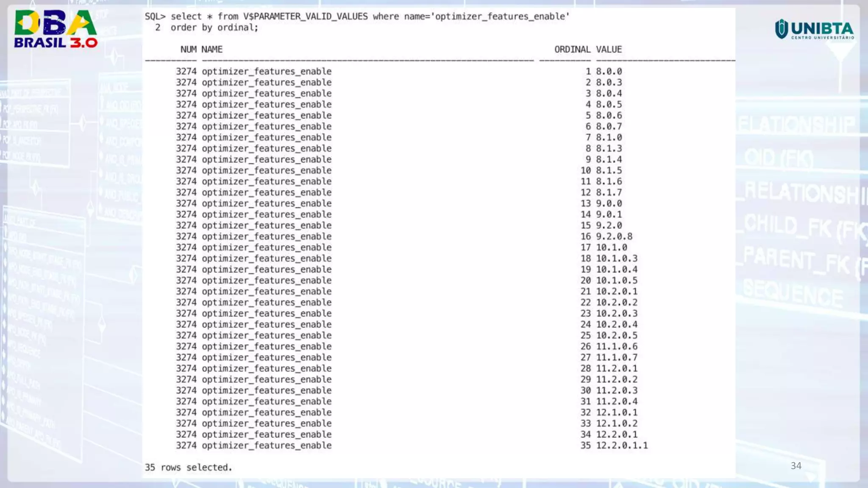The height and width of the screenshot is (488, 868).
Task: Click the ORDINAL column header
Action: coord(572,49)
